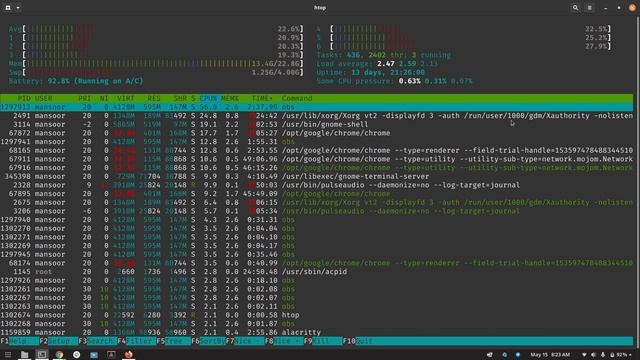Open the applications menu in the taskbar

7,355
